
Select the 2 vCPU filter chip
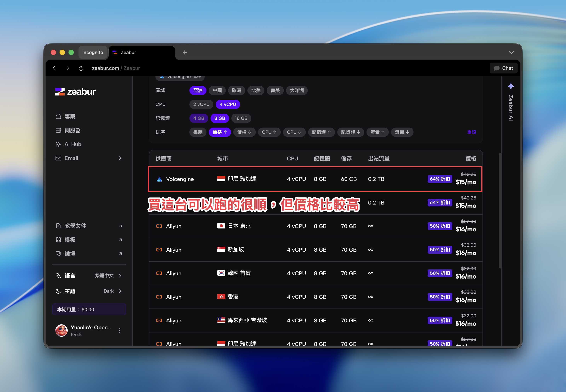(x=201, y=104)
